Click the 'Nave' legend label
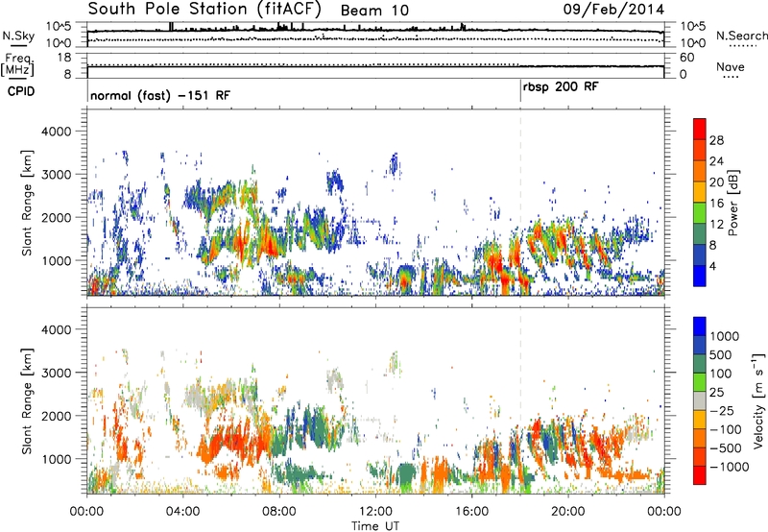The image size is (768, 532). (731, 66)
